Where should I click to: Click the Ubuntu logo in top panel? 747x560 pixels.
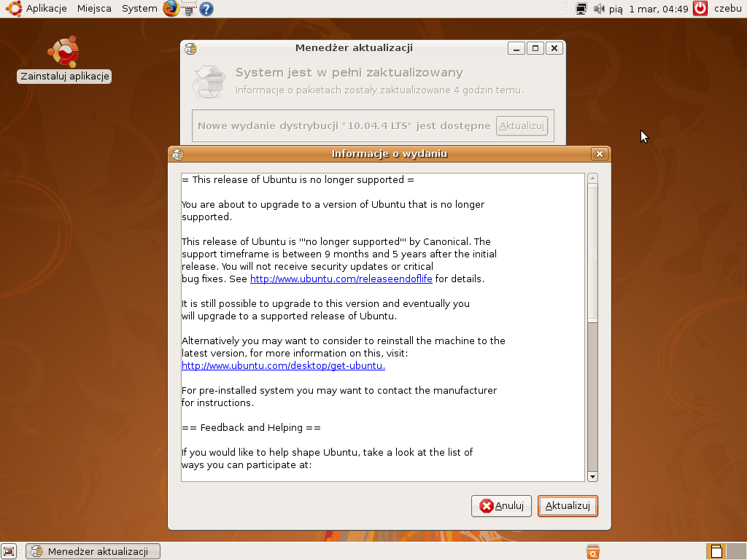pos(14,9)
